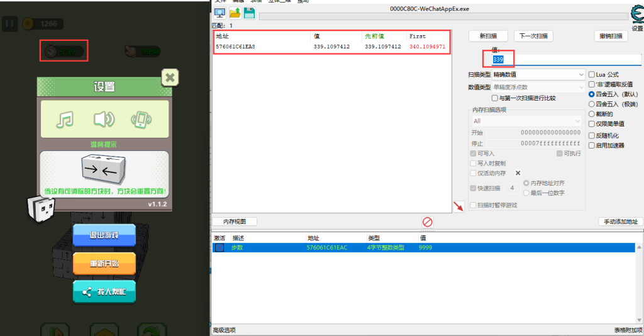Click 重新开始 button in game
The image size is (644, 336).
coord(104,264)
